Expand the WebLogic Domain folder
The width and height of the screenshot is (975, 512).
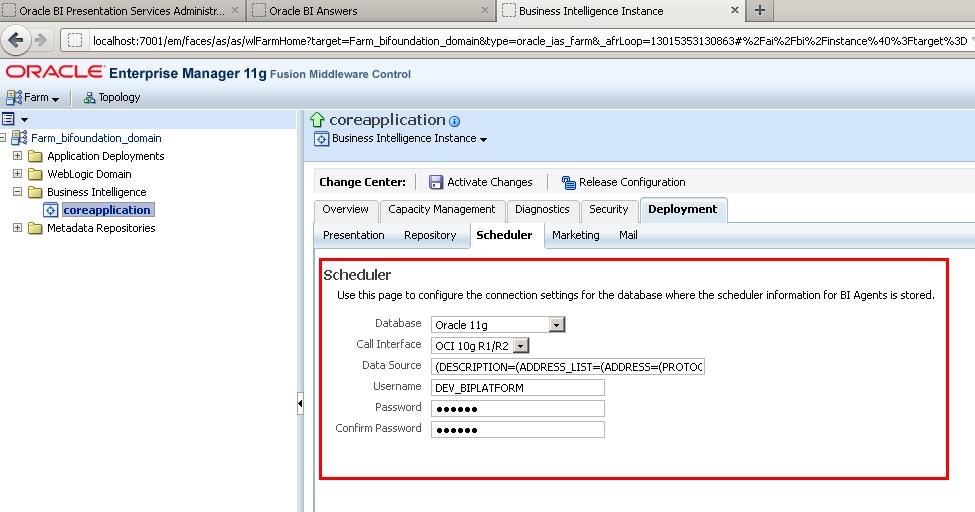point(17,174)
